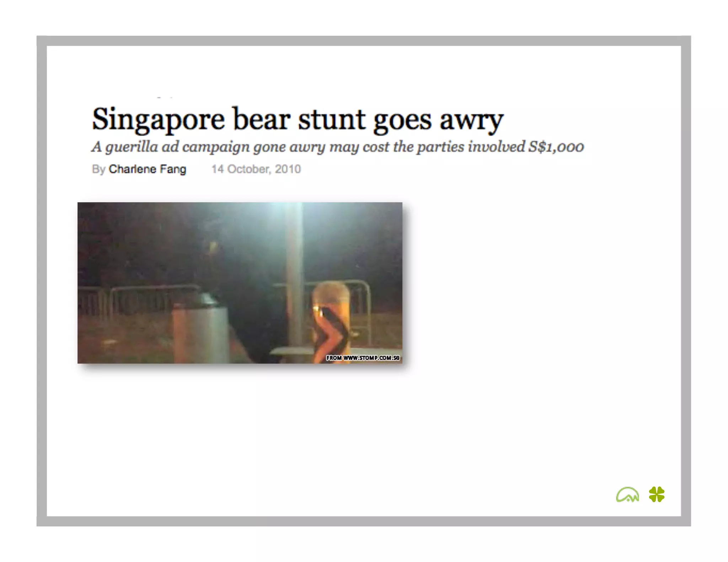728x562 pixels.
Task: Click the stomp.com.sg watermark text
Action: (x=363, y=358)
